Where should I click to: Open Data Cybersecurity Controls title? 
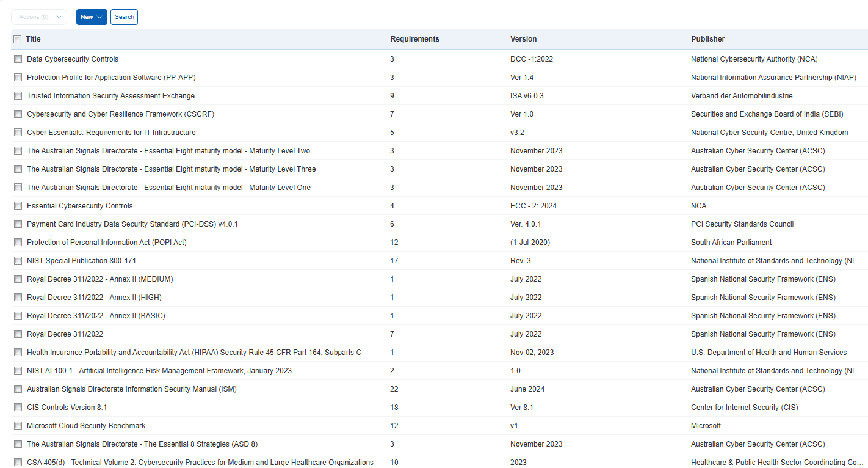click(x=73, y=59)
